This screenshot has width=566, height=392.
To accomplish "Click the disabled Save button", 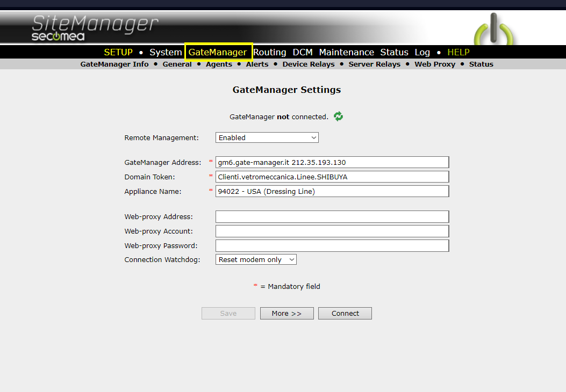I will tap(228, 314).
